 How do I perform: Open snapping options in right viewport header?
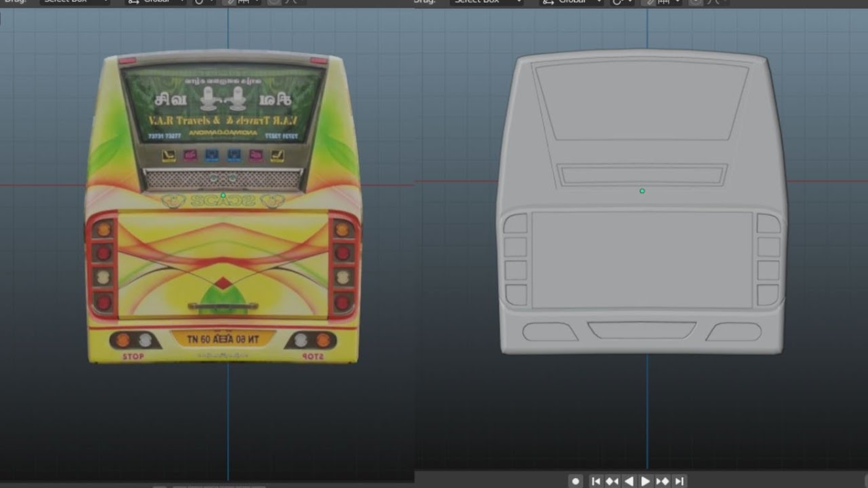[x=670, y=2]
